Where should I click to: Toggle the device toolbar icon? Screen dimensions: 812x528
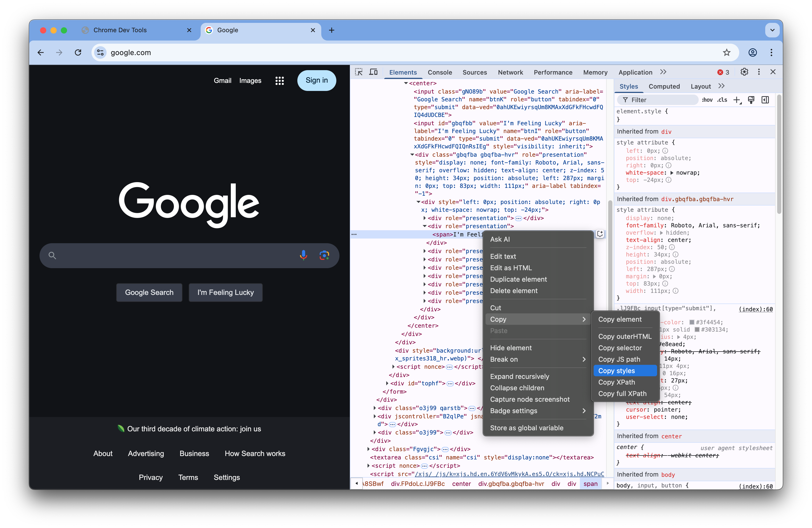374,72
